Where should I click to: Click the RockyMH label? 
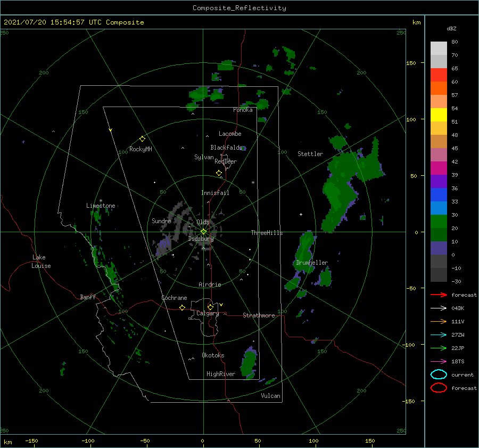pyautogui.click(x=141, y=149)
